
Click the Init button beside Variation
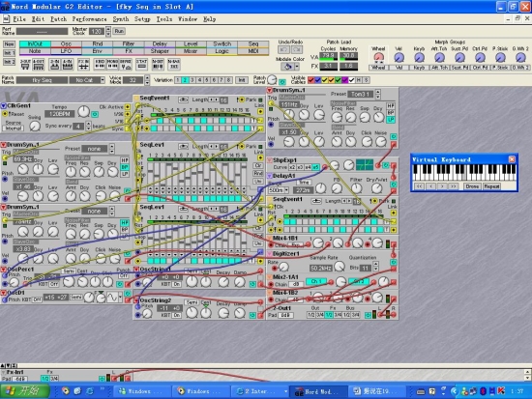(x=241, y=80)
